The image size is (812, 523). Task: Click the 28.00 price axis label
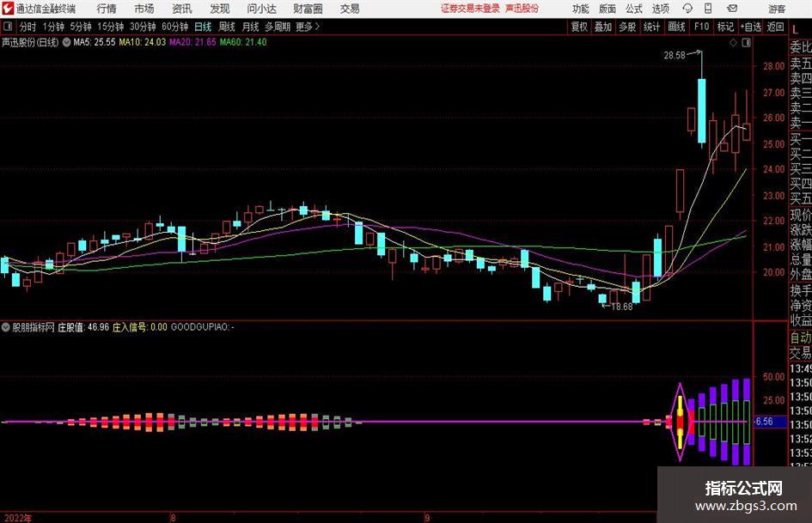[x=773, y=66]
